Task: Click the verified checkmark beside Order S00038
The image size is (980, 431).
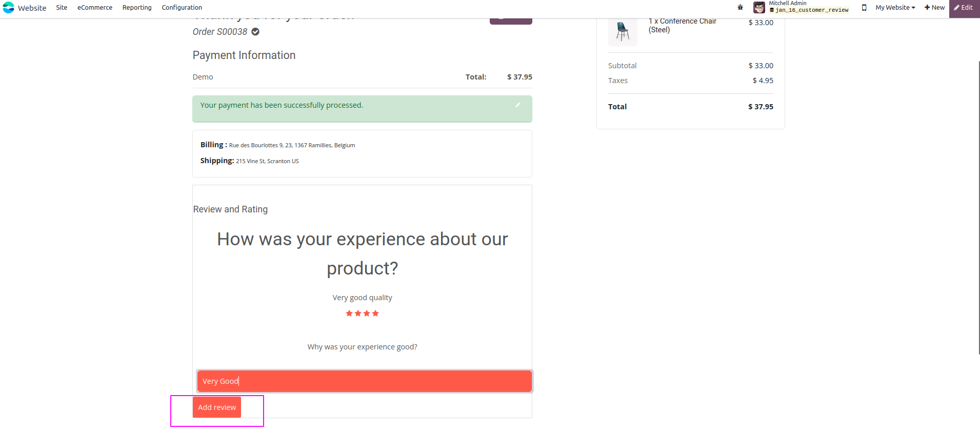Action: 255,32
